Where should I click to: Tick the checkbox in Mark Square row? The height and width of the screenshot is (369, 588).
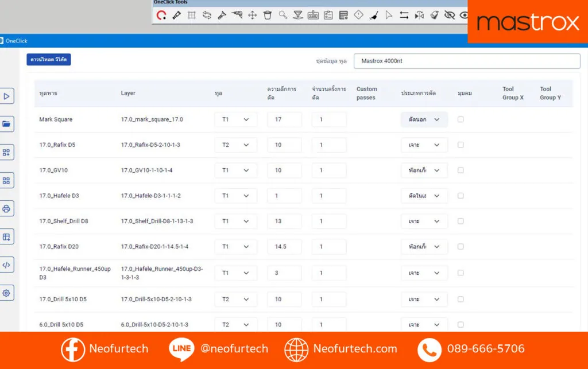[x=461, y=119]
